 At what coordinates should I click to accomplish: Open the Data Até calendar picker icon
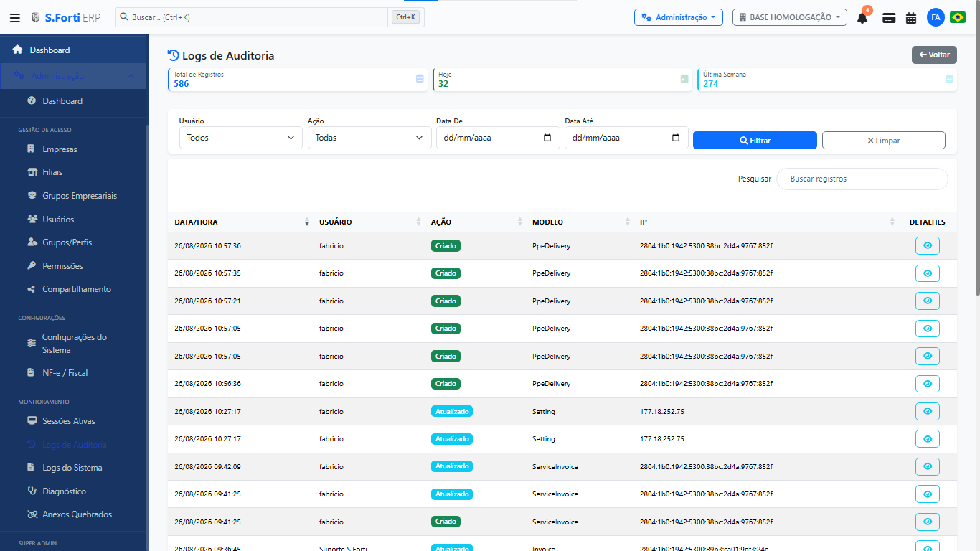tap(676, 138)
